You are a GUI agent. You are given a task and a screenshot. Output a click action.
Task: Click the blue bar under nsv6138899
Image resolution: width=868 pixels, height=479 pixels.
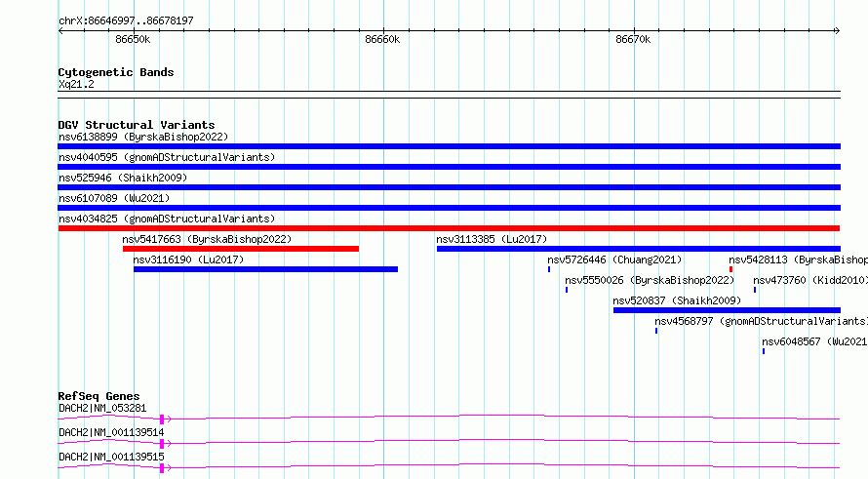click(x=449, y=146)
